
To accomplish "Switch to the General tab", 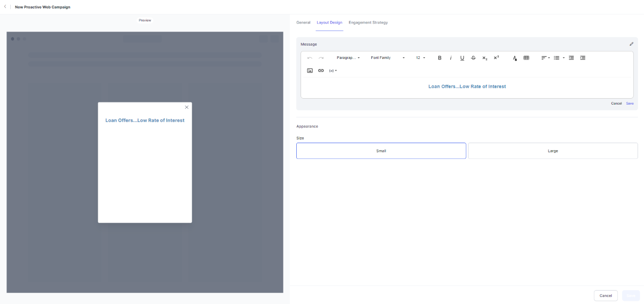I will (x=303, y=23).
